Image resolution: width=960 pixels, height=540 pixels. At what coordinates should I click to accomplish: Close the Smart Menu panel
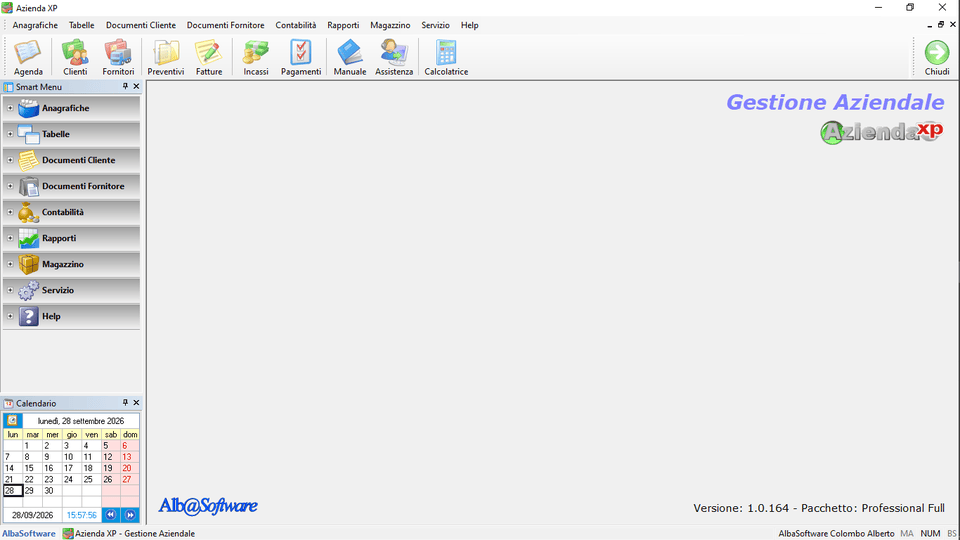click(136, 86)
